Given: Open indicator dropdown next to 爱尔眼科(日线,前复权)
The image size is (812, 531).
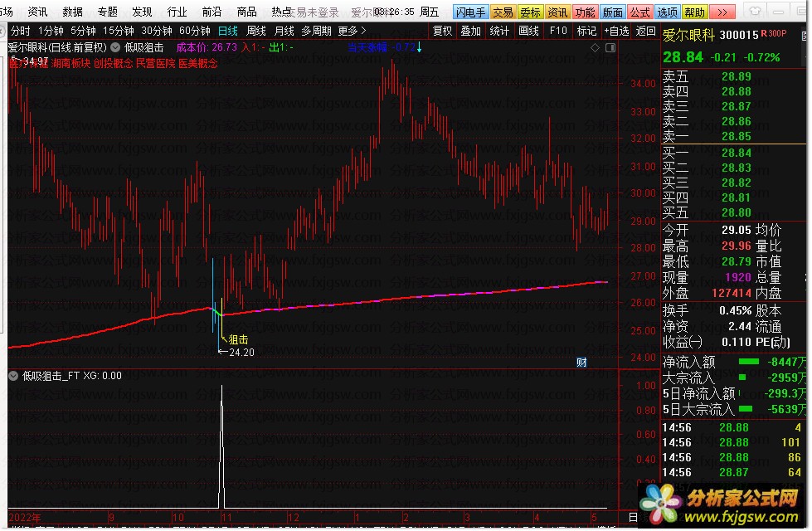Looking at the screenshot, I should pos(115,47).
